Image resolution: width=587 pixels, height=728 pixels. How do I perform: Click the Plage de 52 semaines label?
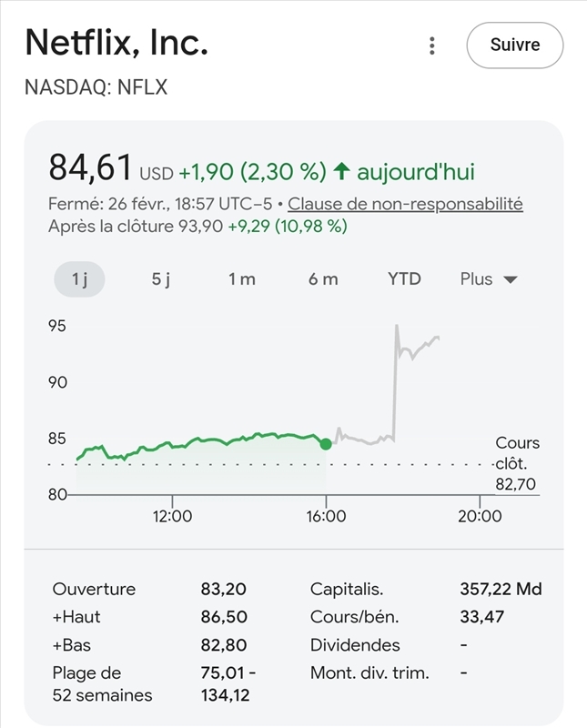click(102, 684)
